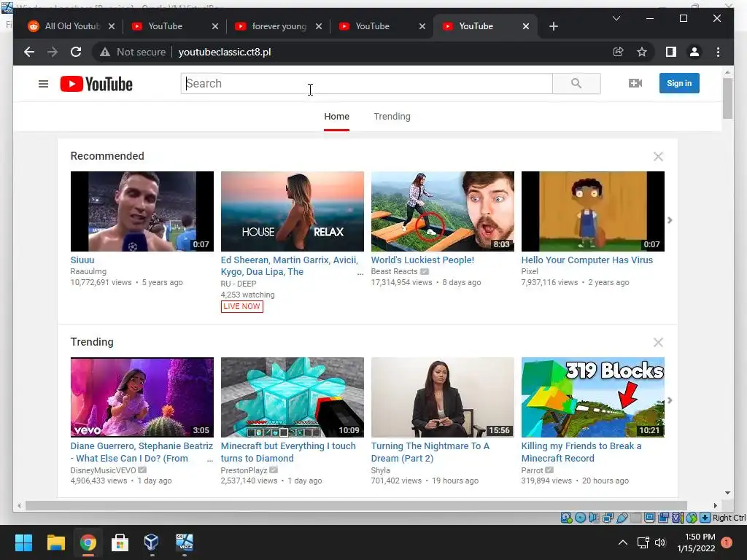Close the All Old Youtube tab
The image size is (747, 560).
(x=112, y=26)
